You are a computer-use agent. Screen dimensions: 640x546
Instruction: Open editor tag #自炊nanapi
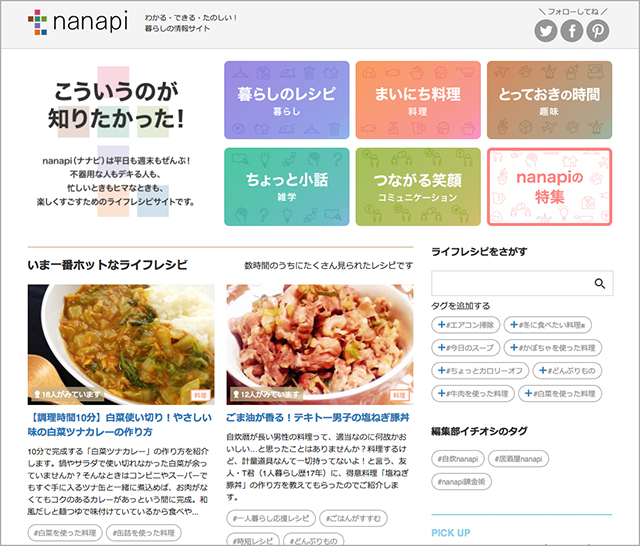click(458, 459)
